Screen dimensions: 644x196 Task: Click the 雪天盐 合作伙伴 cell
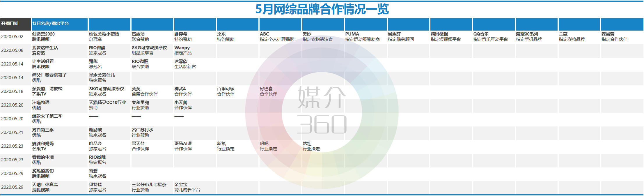tap(152, 146)
